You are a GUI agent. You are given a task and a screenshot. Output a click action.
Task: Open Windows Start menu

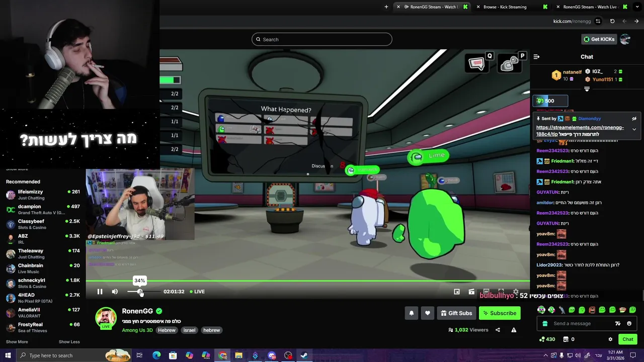[8, 355]
